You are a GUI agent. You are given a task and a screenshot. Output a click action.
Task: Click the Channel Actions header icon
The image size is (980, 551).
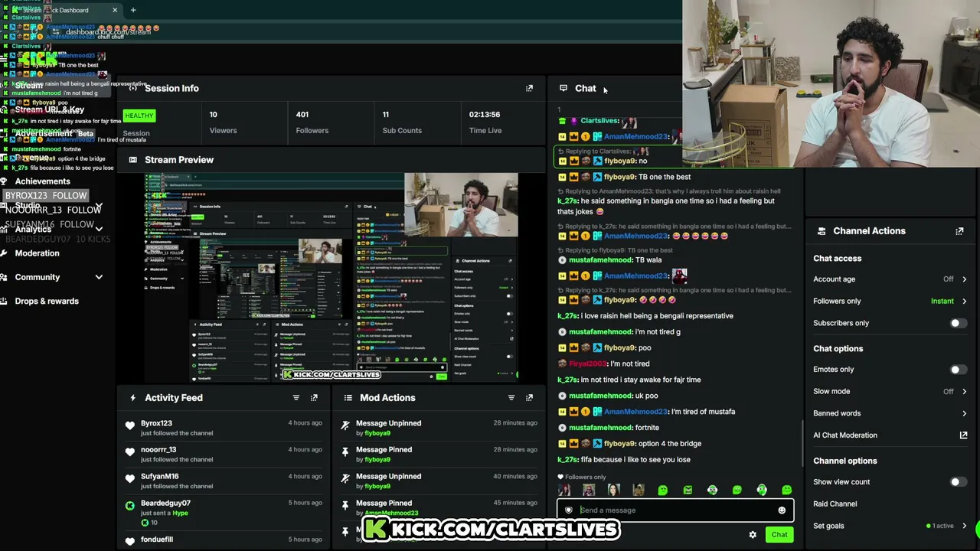pos(822,231)
